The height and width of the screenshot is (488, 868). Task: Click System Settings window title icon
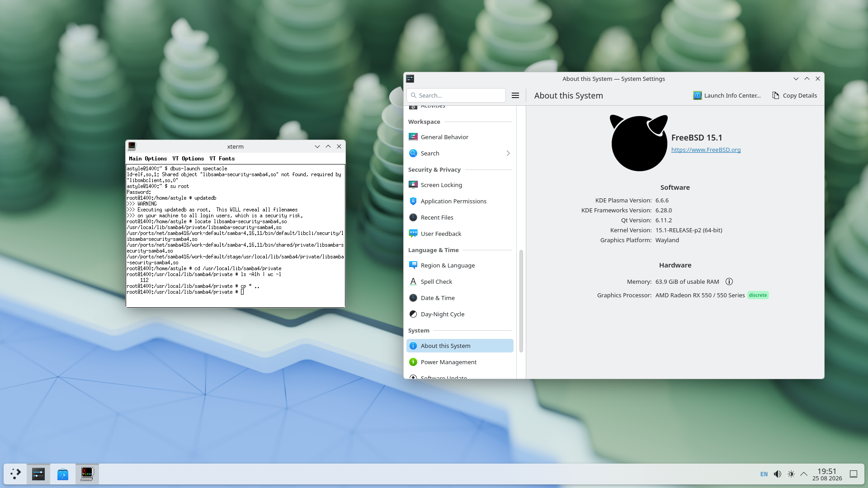tap(410, 79)
